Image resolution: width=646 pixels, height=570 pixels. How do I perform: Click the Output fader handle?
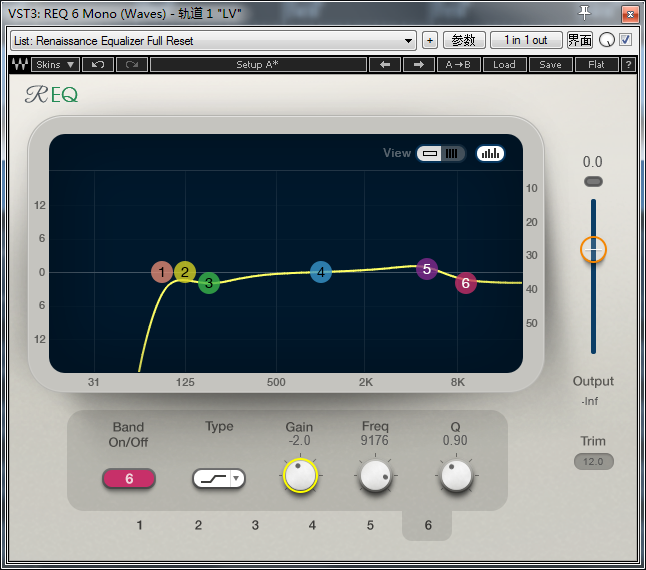point(593,250)
